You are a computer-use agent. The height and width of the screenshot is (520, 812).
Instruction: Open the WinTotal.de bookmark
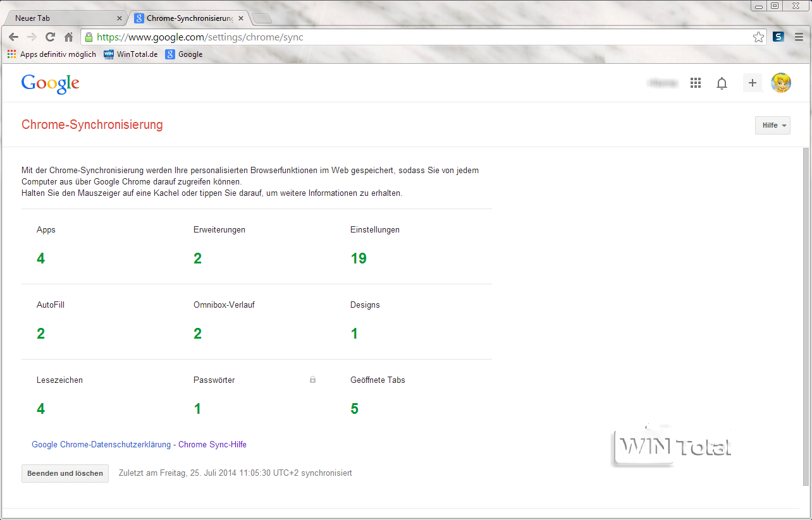click(131, 54)
